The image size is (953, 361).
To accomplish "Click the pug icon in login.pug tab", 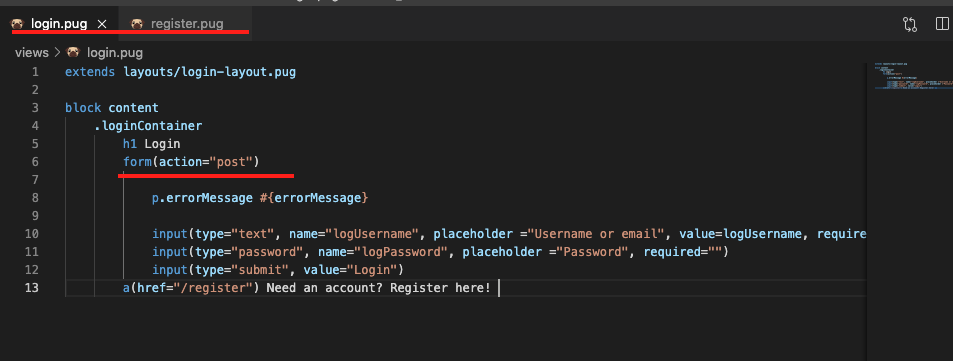I will 18,24.
